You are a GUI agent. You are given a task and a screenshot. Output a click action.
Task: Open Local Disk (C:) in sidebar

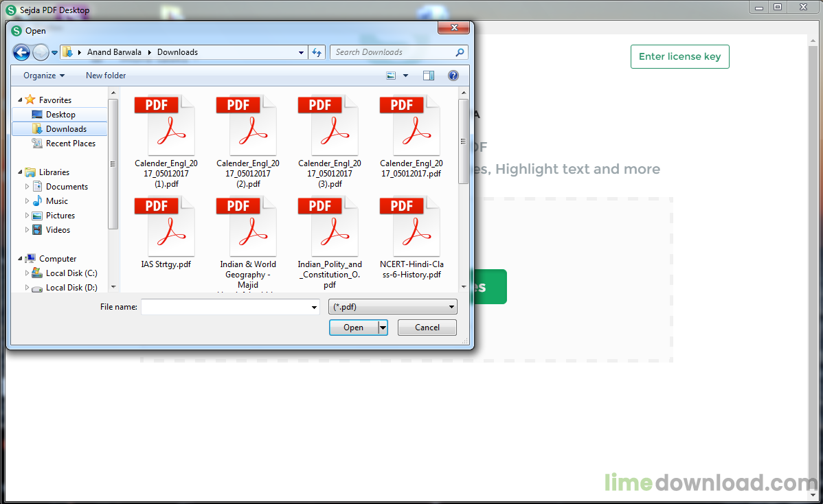71,273
